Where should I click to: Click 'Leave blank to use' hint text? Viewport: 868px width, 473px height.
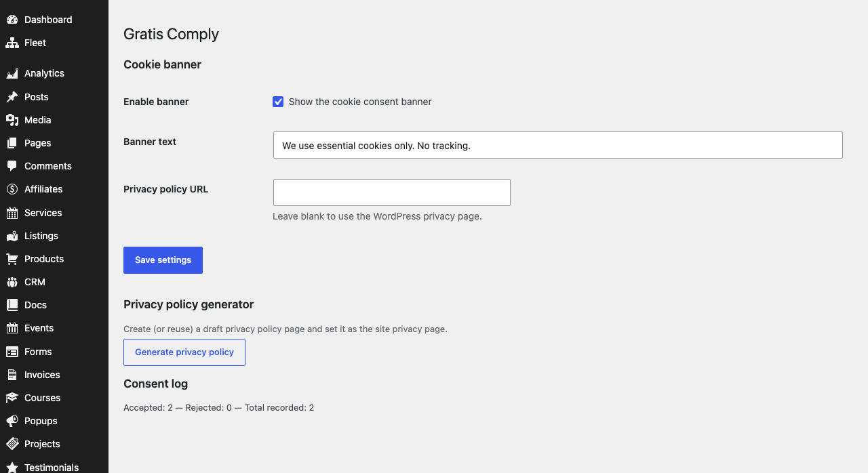[377, 217]
